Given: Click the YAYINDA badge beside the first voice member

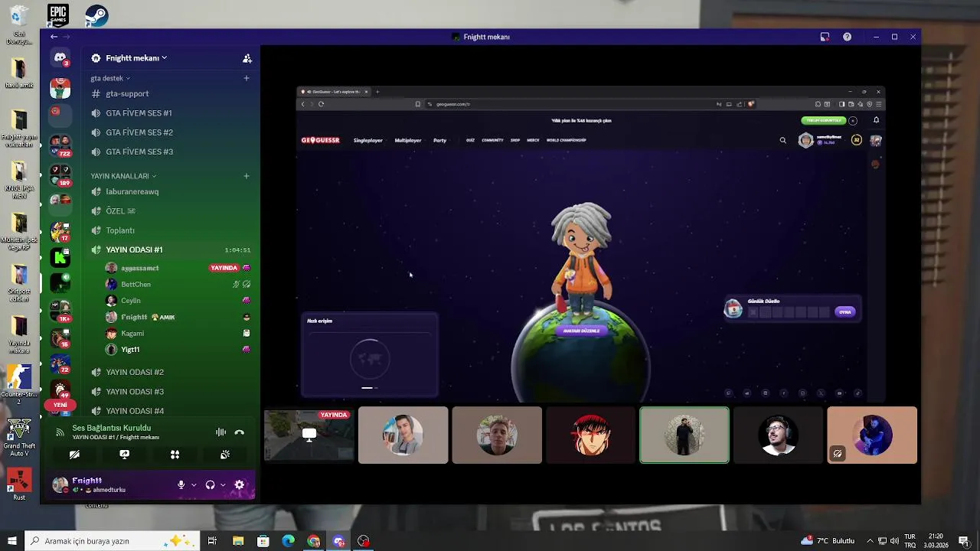Looking at the screenshot, I should click(x=224, y=268).
